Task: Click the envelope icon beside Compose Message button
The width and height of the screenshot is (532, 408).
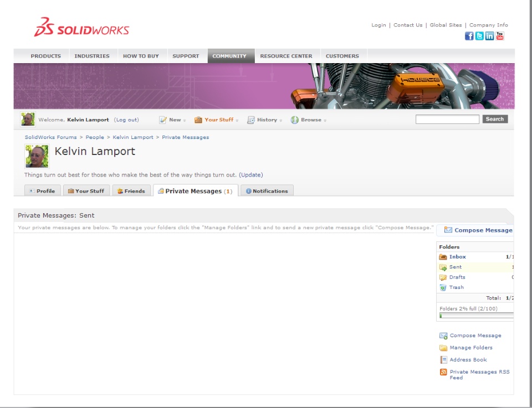Action: point(448,230)
